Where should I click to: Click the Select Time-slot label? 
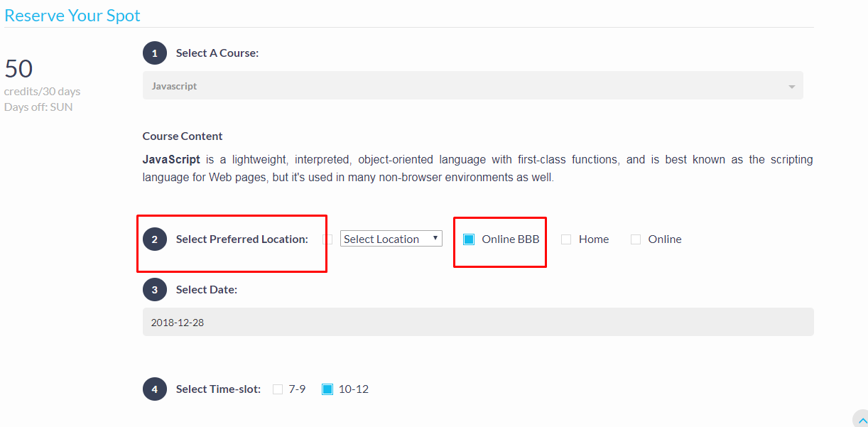(x=218, y=389)
